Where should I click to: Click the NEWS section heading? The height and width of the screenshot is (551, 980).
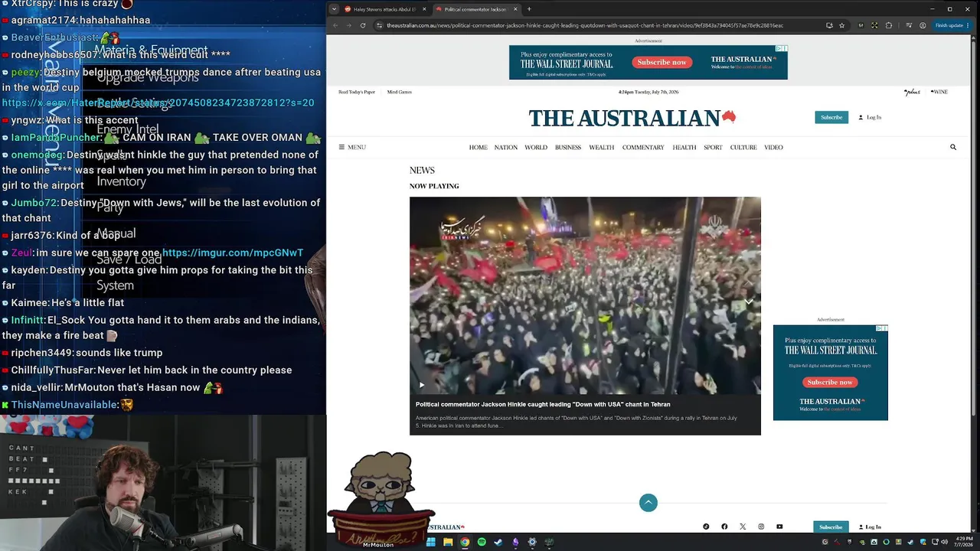point(422,170)
